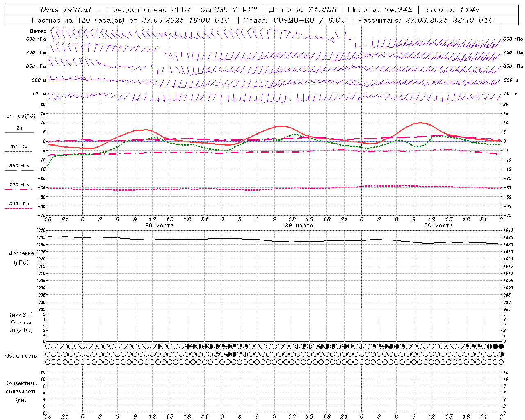
Task: Click the Высота: 114м value
Action: (x=452, y=10)
